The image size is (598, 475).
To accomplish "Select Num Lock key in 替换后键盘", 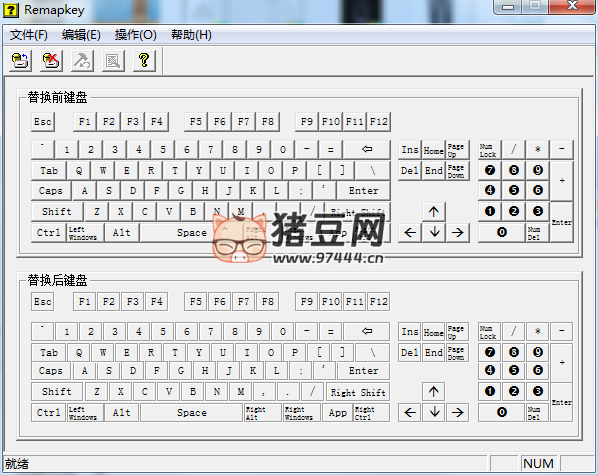I will [490, 331].
